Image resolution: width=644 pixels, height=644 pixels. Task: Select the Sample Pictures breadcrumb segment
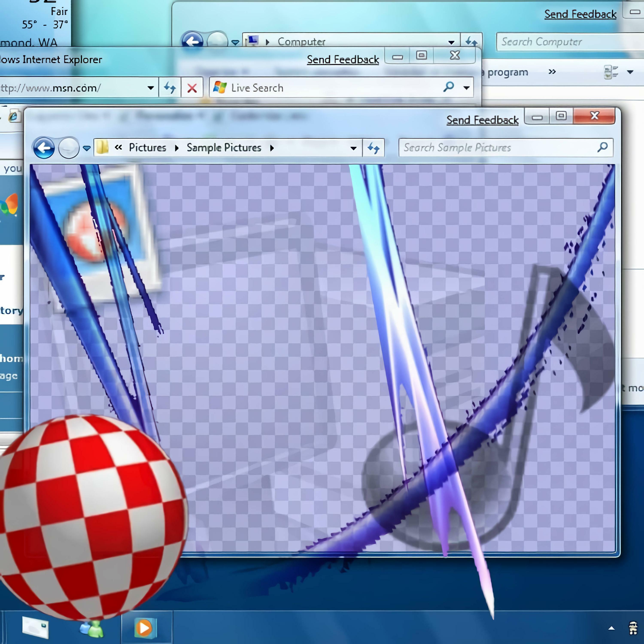click(224, 148)
